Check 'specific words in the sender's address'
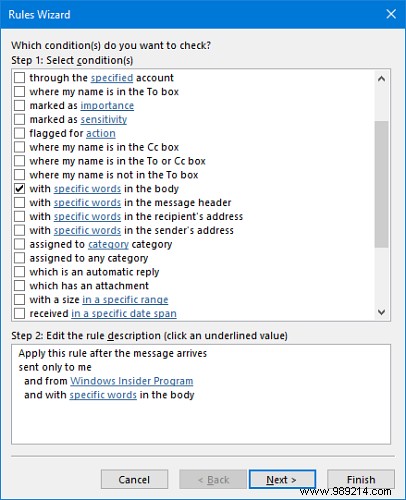The image size is (406, 500). point(19,230)
